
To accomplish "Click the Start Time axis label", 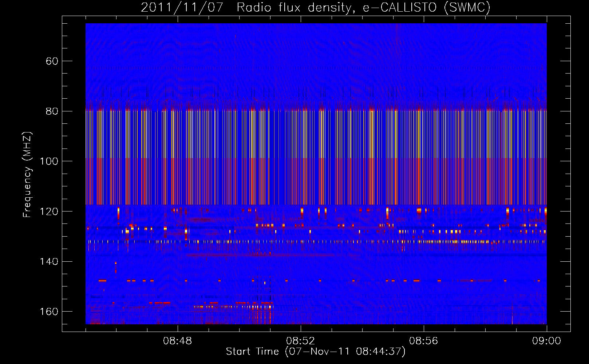I will 316,352.
